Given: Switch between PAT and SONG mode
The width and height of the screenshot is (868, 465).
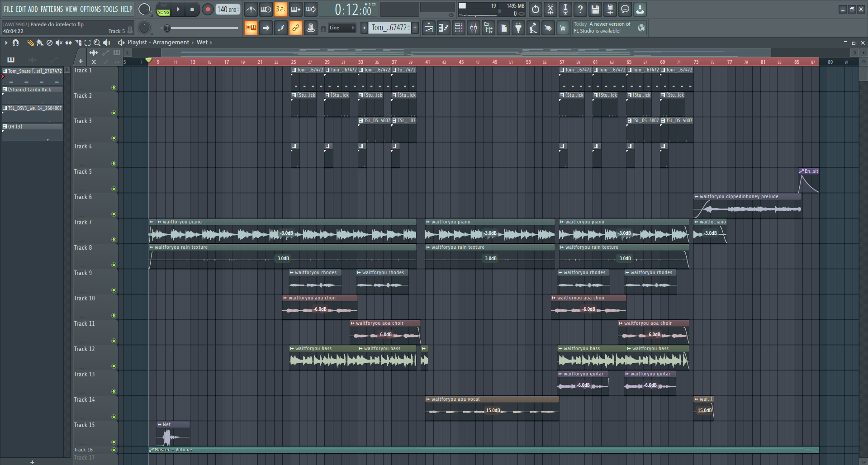Looking at the screenshot, I should point(163,9).
